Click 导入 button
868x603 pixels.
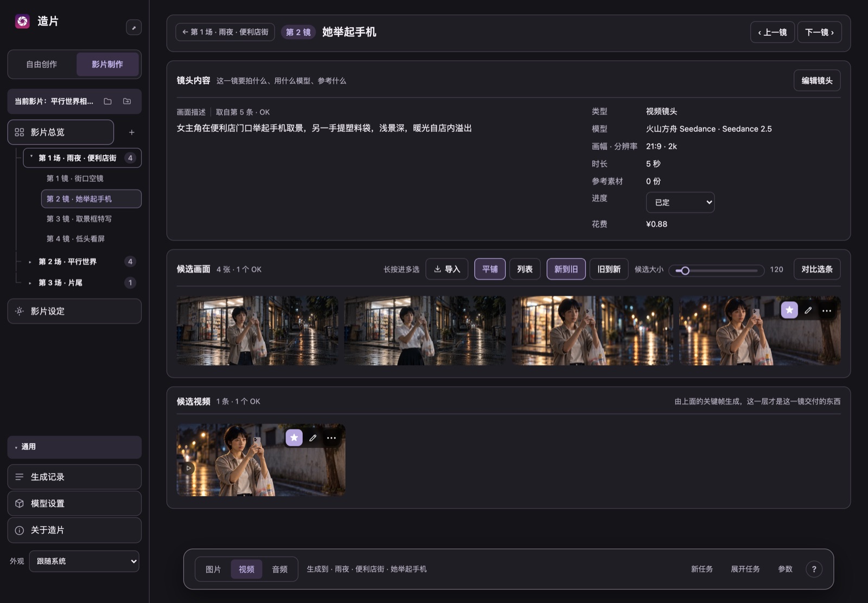point(447,269)
